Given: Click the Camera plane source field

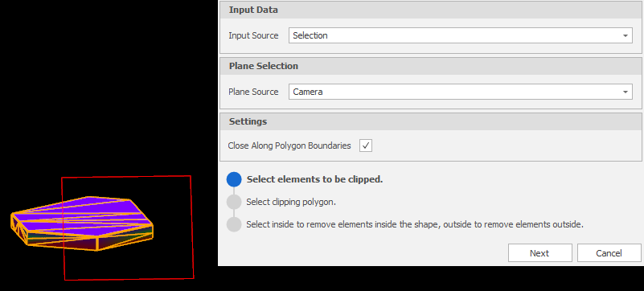Looking at the screenshot, I should tap(461, 92).
